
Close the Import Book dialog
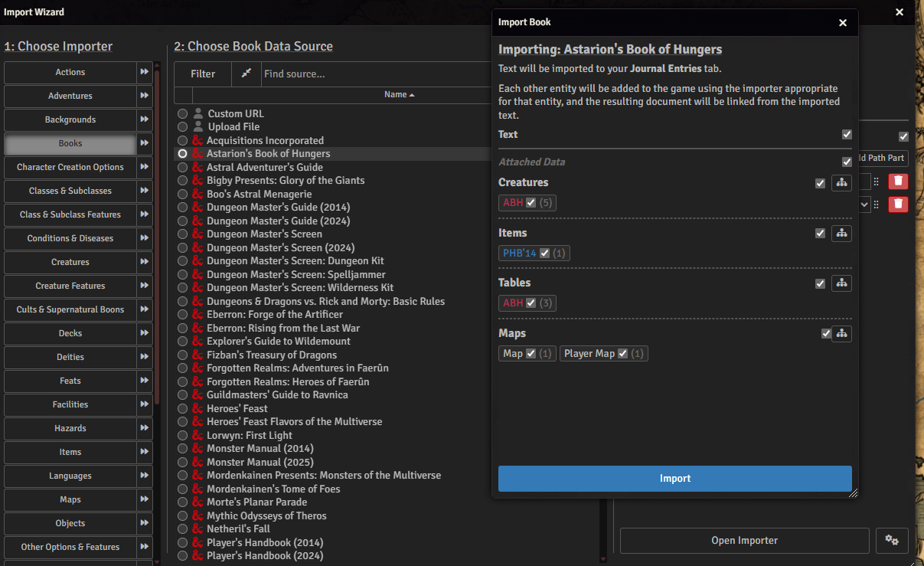pyautogui.click(x=843, y=23)
